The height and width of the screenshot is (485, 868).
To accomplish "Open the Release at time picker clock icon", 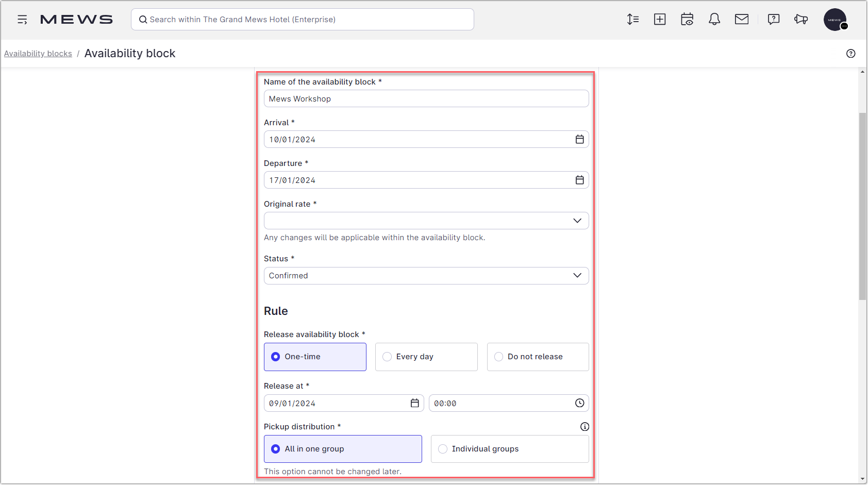I will 579,403.
